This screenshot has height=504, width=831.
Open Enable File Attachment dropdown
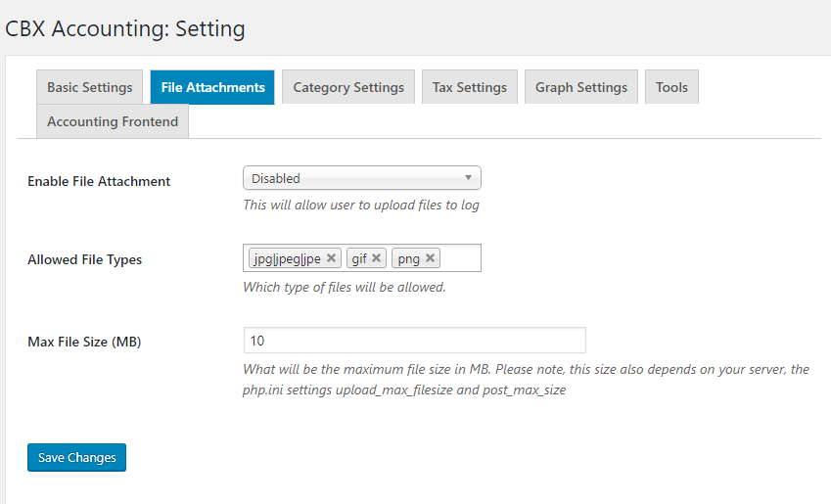coord(362,178)
